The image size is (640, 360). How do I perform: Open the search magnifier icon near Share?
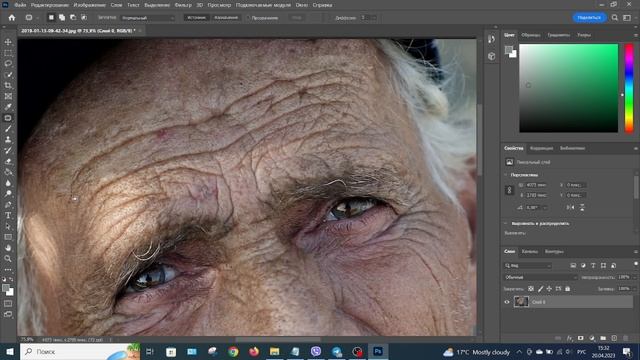pos(615,18)
